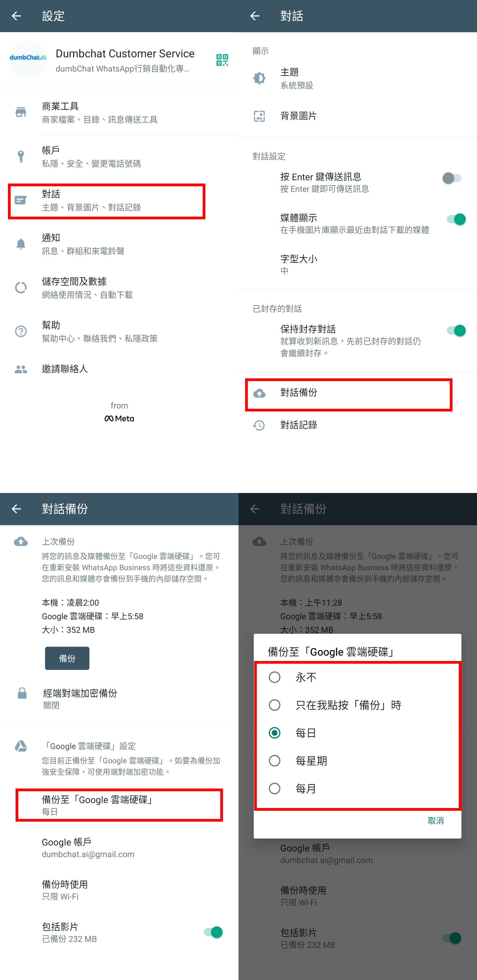The image size is (477, 980).
Task: Tap back arrow in 設定 header
Action: 16,16
